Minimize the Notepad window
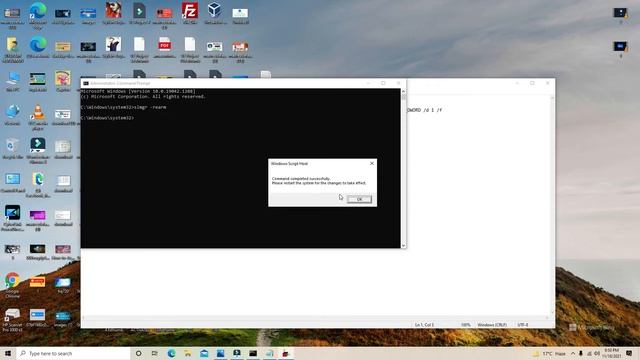The width and height of the screenshot is (640, 360). 517,83
